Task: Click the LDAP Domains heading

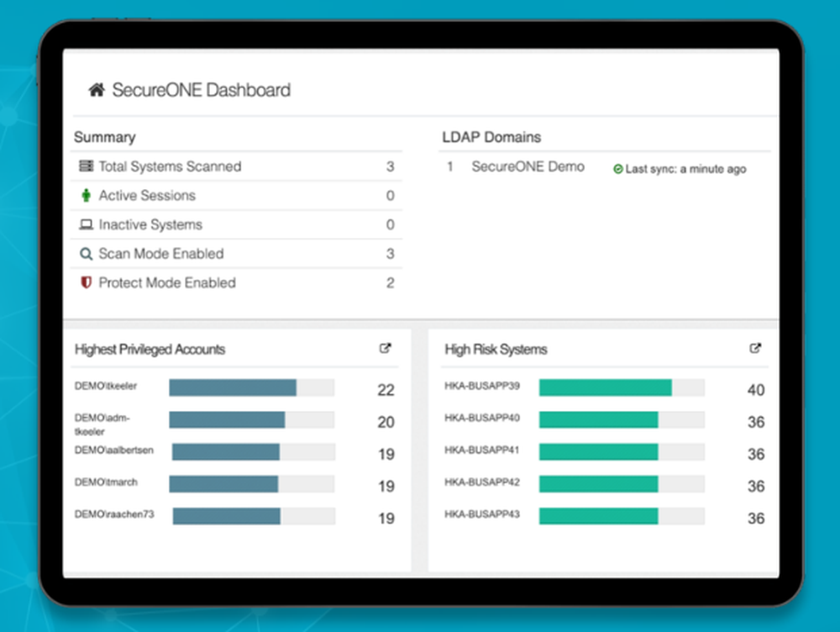Action: point(491,137)
